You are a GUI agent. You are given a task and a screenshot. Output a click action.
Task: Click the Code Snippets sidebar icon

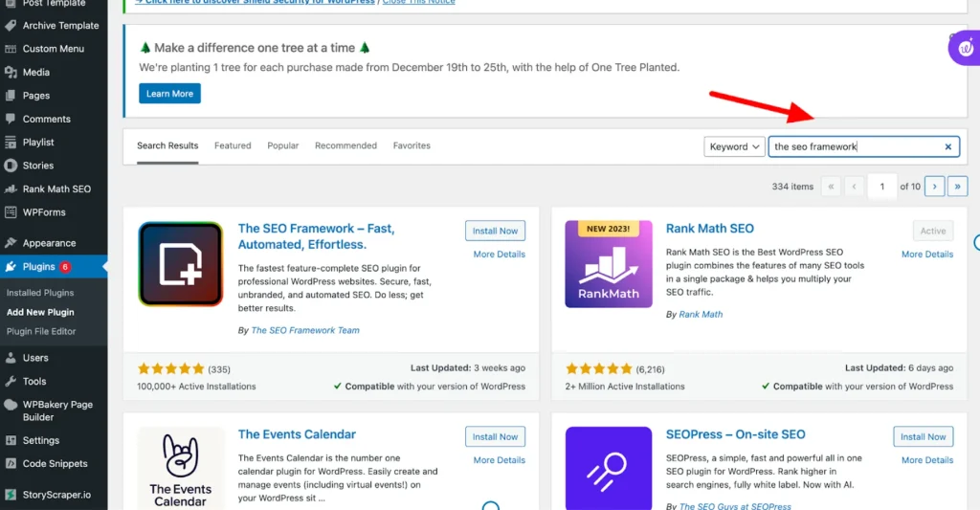[x=10, y=464]
